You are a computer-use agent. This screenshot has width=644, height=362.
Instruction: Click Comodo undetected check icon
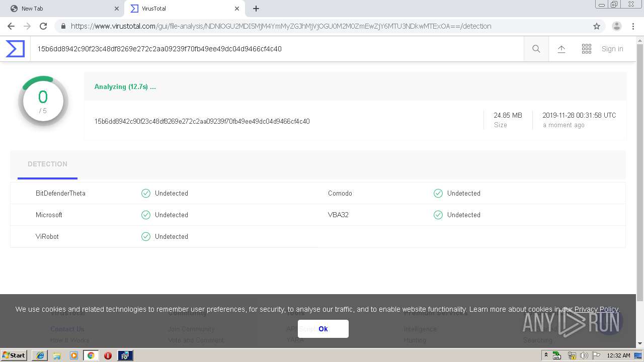438,193
